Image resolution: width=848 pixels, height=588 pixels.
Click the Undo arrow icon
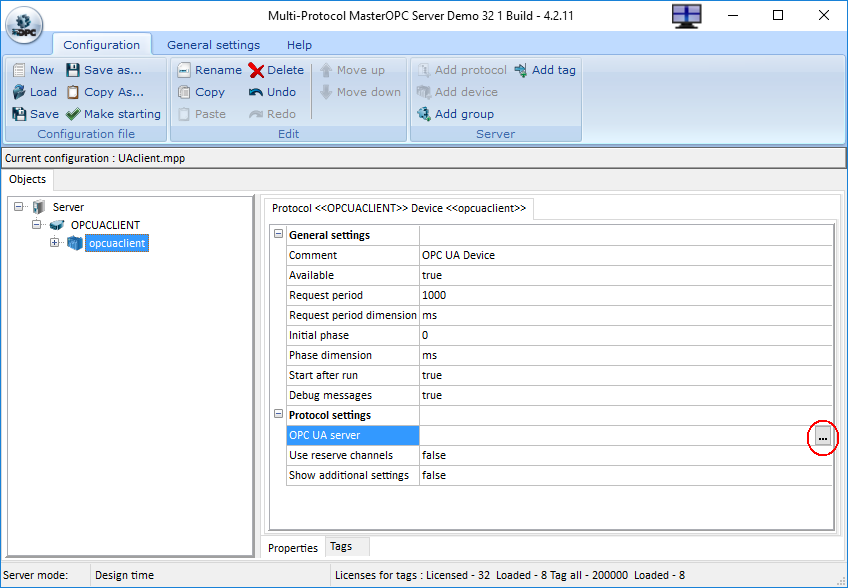[x=256, y=92]
